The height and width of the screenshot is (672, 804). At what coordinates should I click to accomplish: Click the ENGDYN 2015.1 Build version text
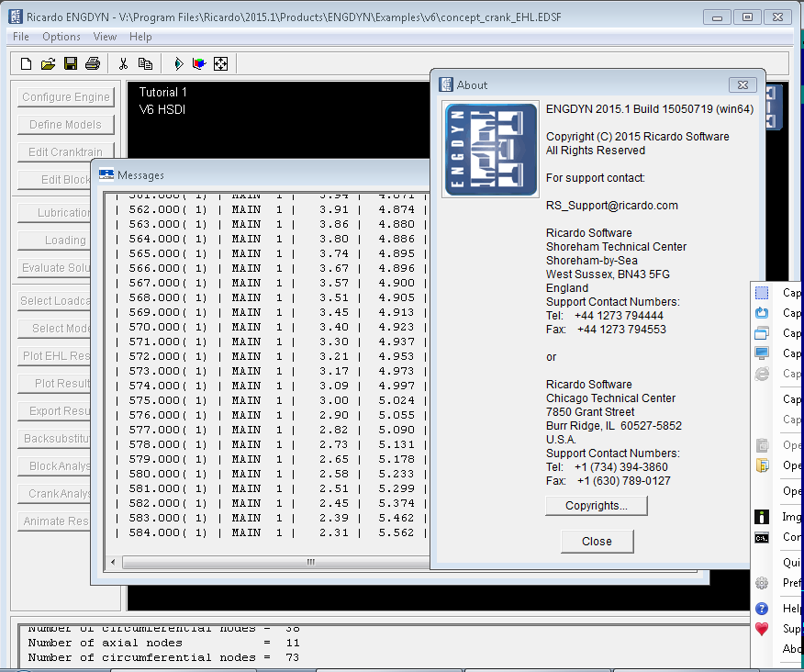[x=650, y=108]
